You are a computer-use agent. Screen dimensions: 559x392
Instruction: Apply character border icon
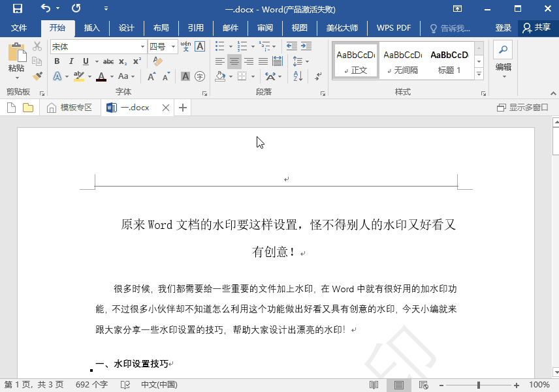(x=200, y=46)
